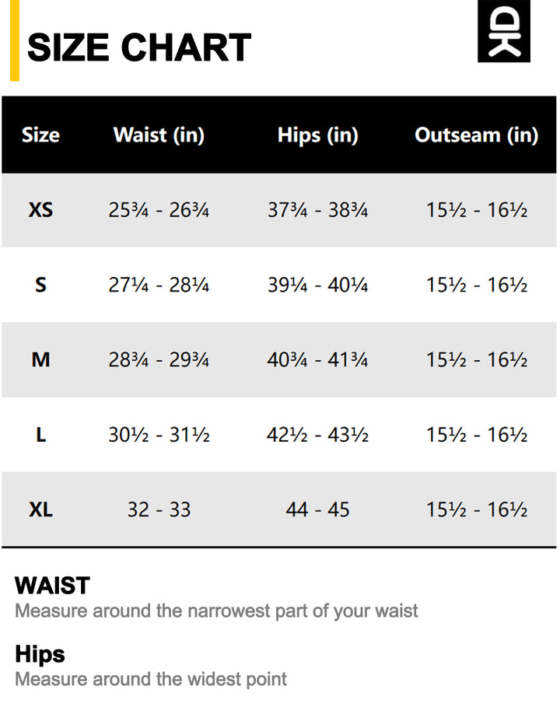Pick the L size row label
This screenshot has width=560, height=728.
[x=40, y=436]
